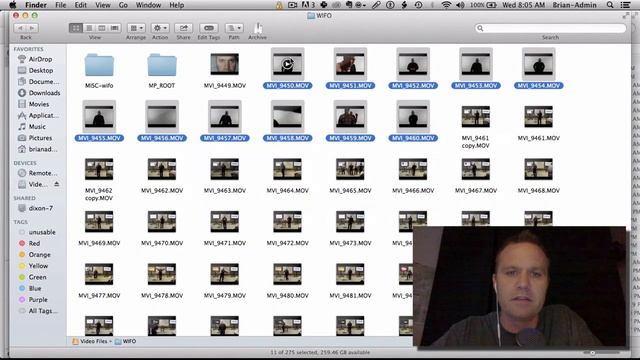
Task: Open the Edit menu
Action: tap(80, 5)
